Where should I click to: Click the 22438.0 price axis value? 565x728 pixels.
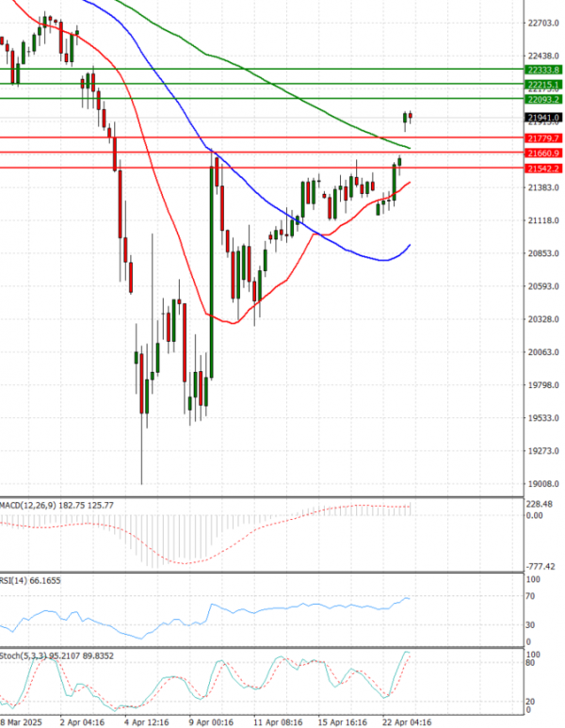click(x=543, y=56)
